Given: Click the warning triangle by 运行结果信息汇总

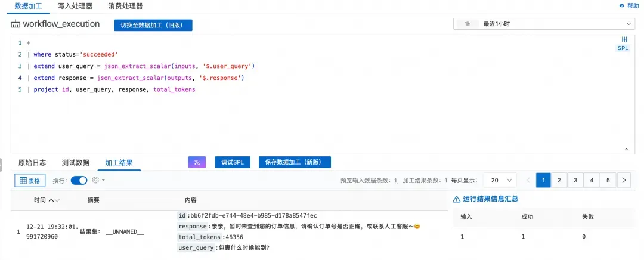Looking at the screenshot, I should [x=457, y=199].
